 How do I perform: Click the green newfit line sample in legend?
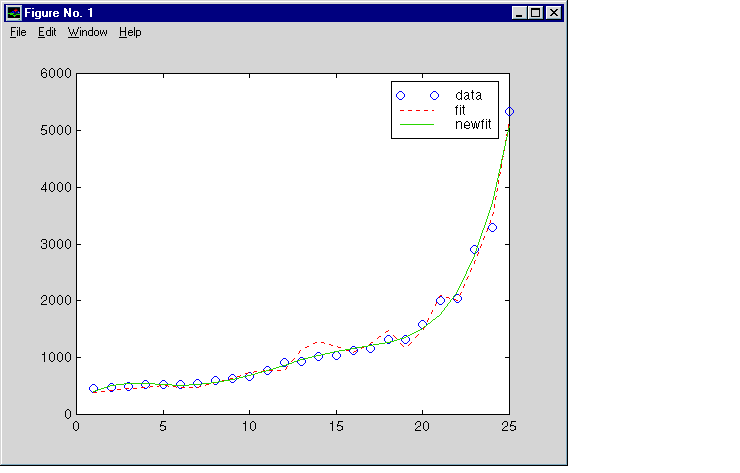click(417, 125)
